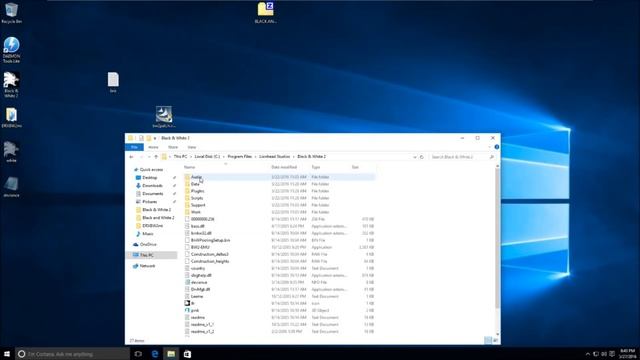This screenshot has height=360, width=640.
Task: Select the dbghelp.dll file
Action: click(x=279, y=275)
